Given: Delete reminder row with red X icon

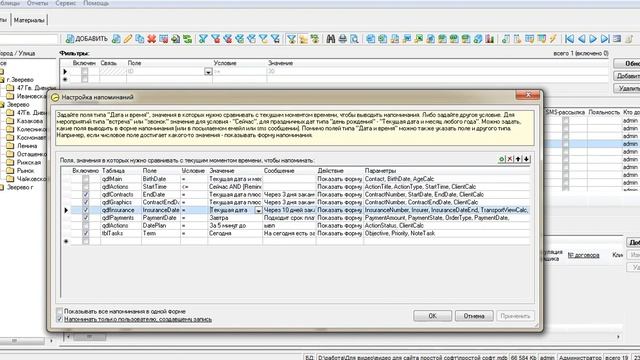Looking at the screenshot, I should (x=510, y=159).
